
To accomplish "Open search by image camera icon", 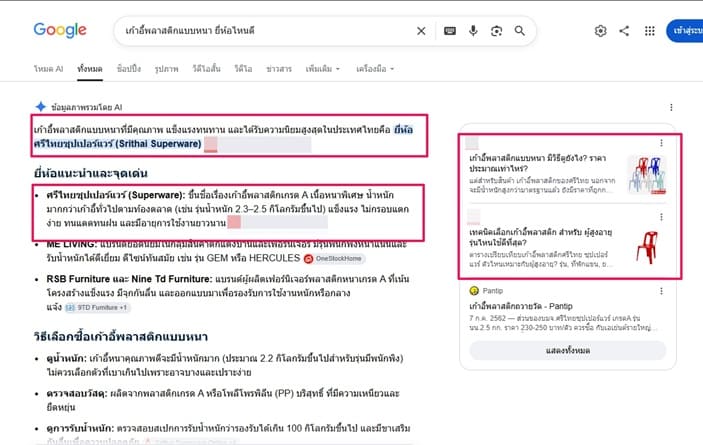I will point(496,31).
